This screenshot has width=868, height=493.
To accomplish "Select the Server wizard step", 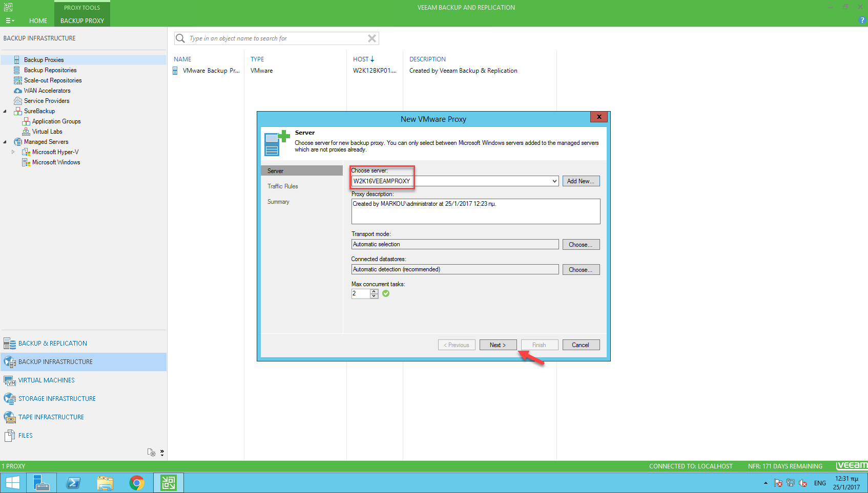I will 302,171.
